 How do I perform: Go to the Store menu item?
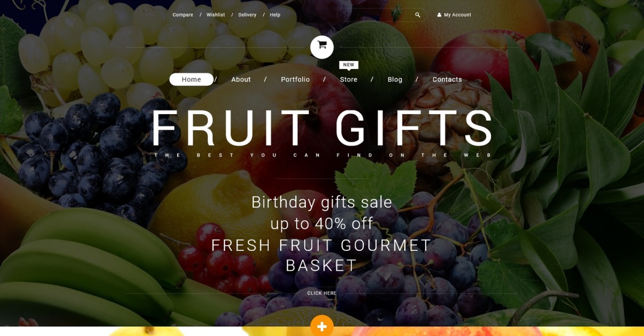click(x=349, y=79)
